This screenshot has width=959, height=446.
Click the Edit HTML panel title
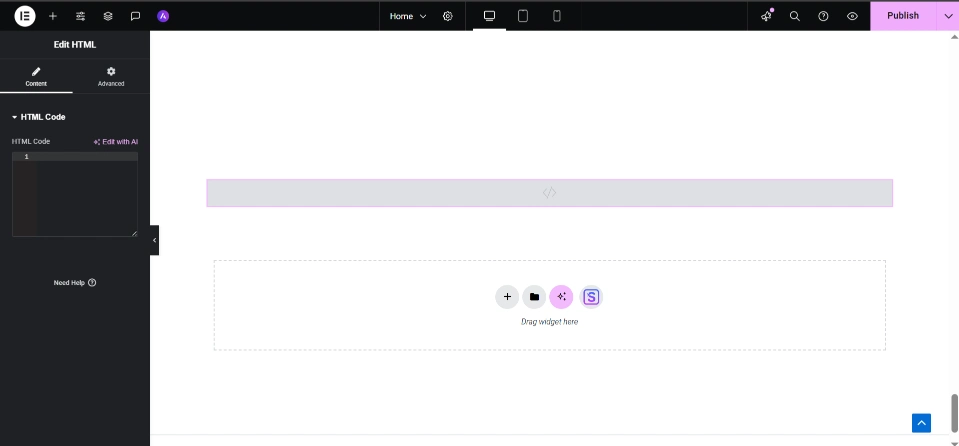click(x=75, y=45)
